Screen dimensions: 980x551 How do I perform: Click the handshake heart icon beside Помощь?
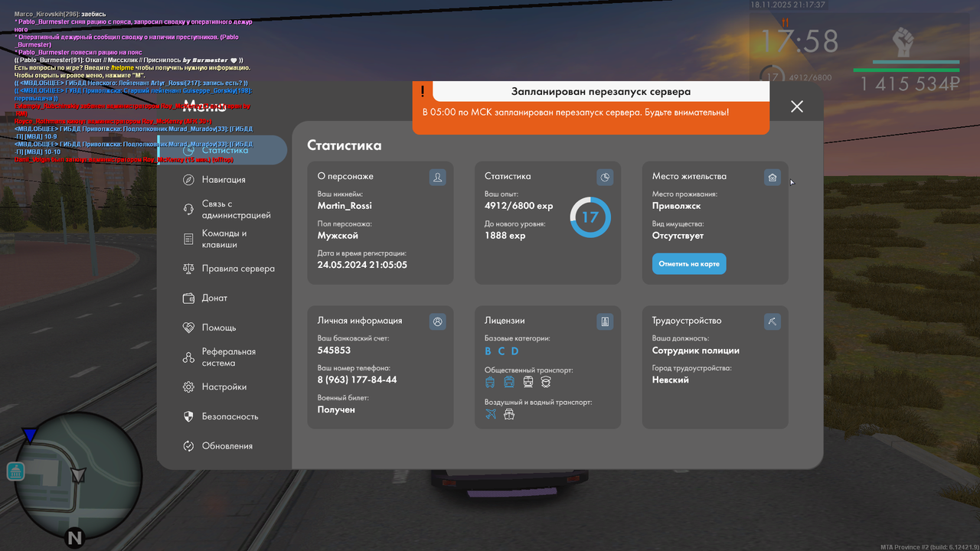188,328
